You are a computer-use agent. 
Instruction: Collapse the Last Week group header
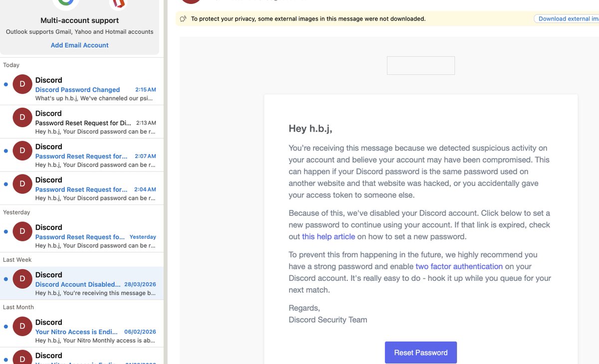(x=17, y=259)
